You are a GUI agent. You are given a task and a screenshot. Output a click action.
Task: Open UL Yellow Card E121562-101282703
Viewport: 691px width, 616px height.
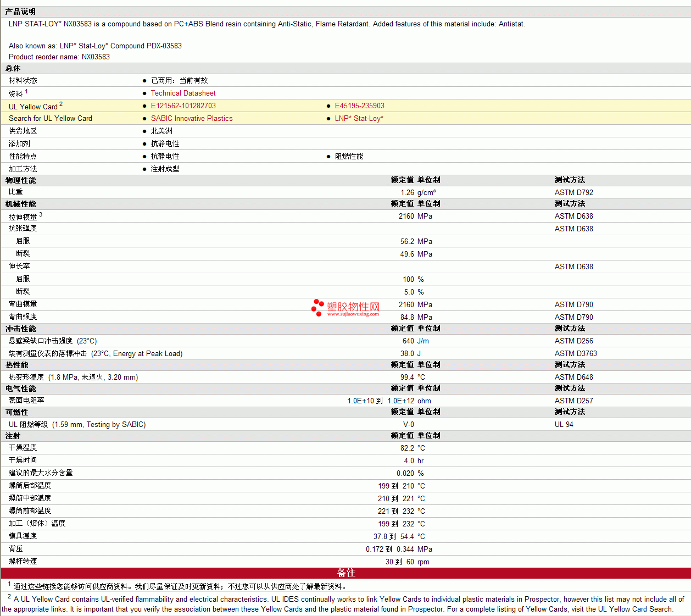pyautogui.click(x=183, y=106)
